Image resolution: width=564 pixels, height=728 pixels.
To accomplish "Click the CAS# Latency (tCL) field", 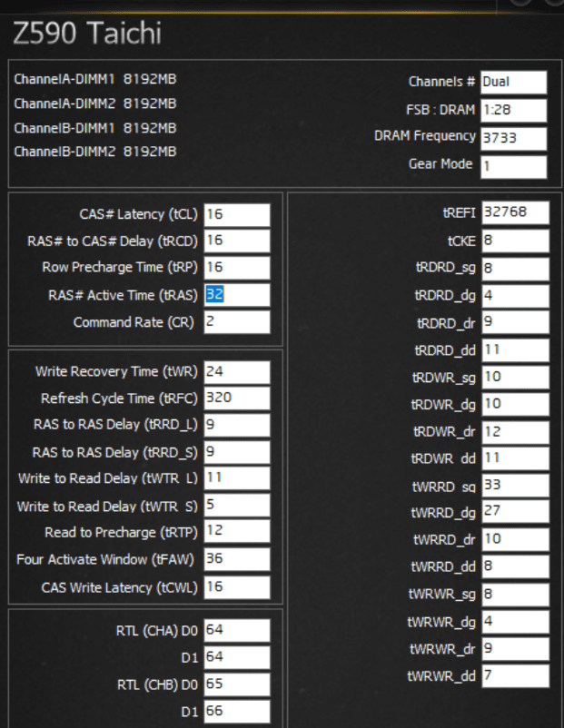I will (237, 215).
